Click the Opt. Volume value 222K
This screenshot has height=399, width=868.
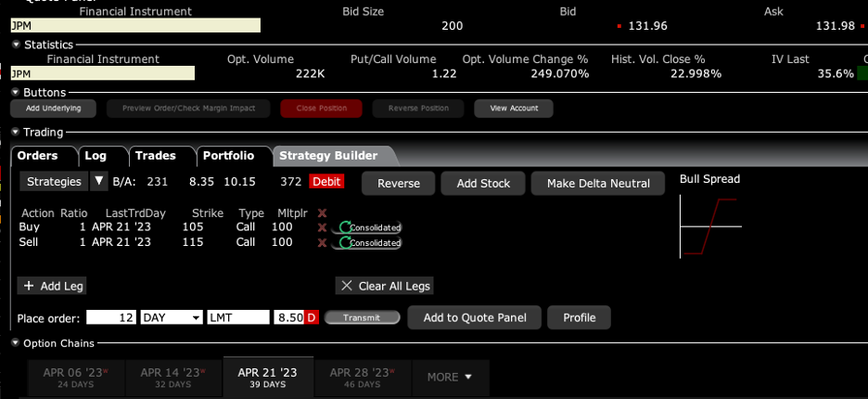[310, 73]
